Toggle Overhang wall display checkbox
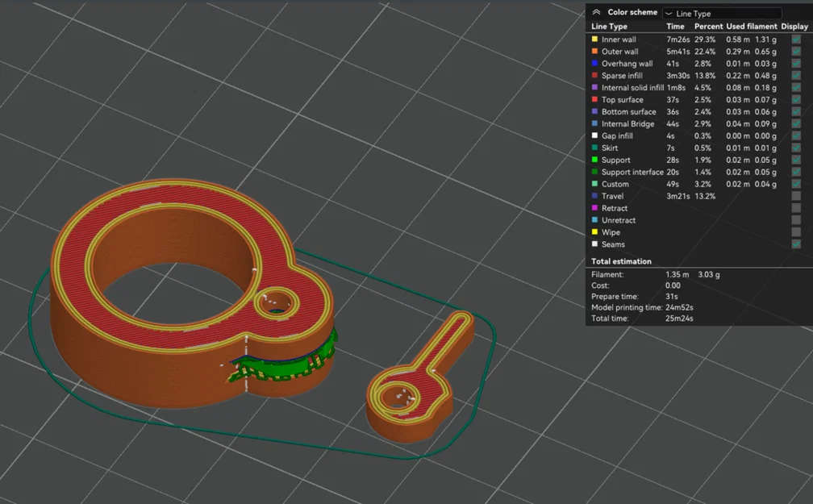813x504 pixels. point(796,63)
